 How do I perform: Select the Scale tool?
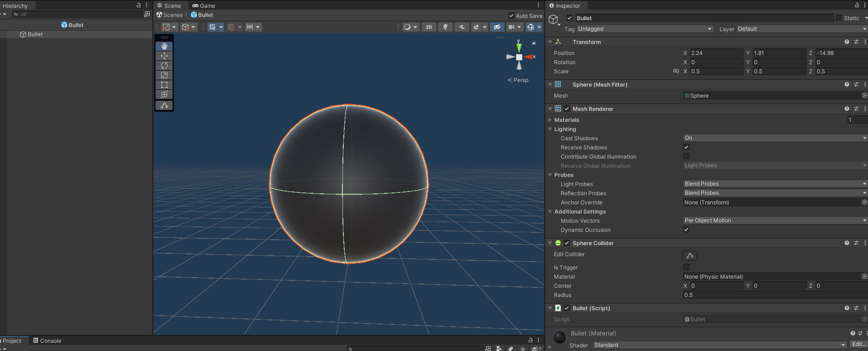click(164, 75)
